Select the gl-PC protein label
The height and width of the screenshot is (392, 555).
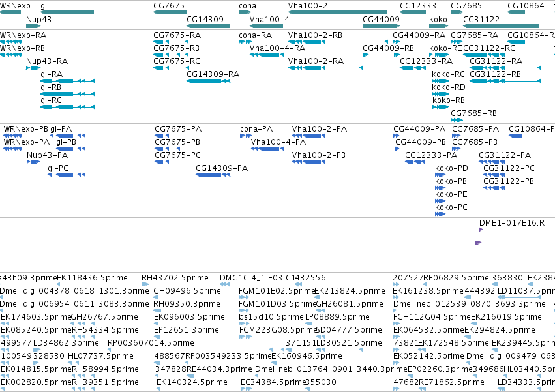[58, 168]
